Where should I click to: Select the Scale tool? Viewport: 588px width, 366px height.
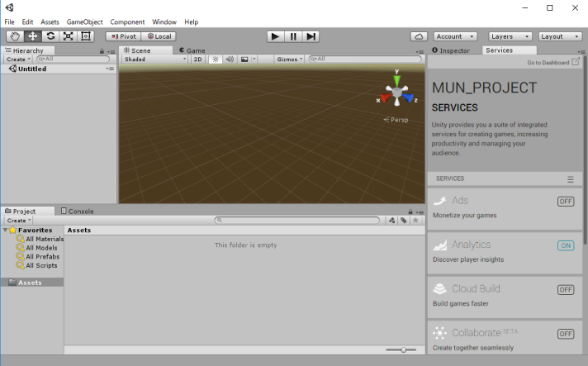(x=68, y=36)
